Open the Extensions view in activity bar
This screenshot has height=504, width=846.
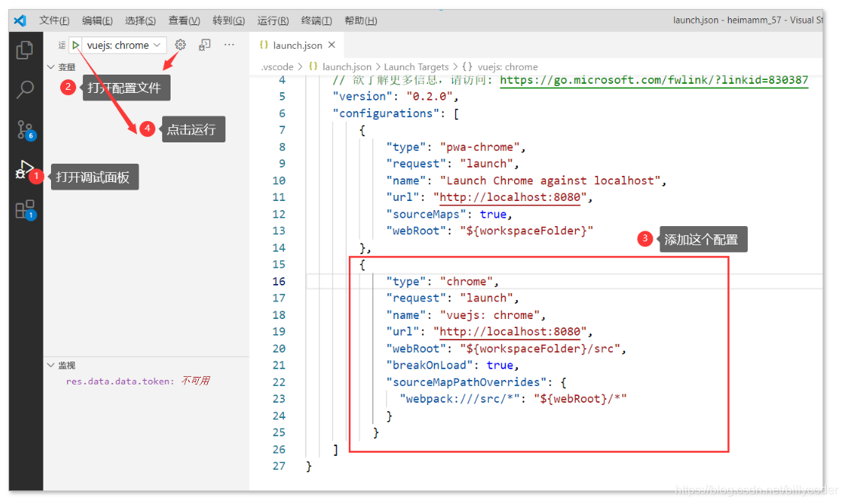[x=25, y=209]
